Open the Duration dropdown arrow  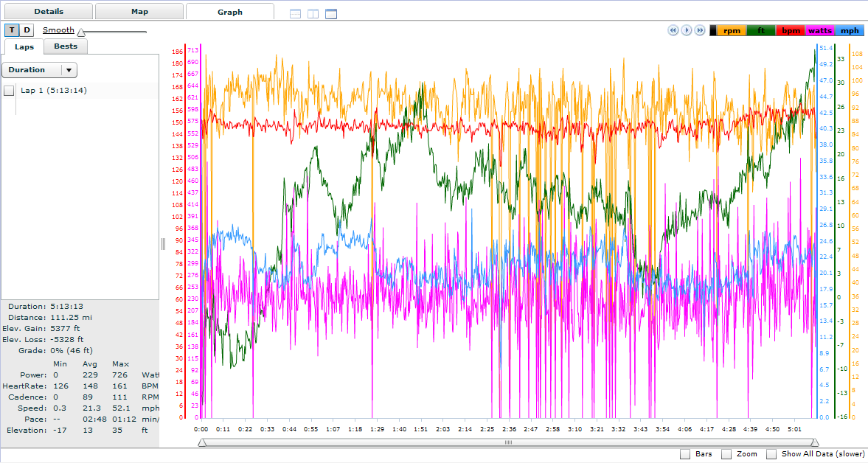pyautogui.click(x=69, y=70)
